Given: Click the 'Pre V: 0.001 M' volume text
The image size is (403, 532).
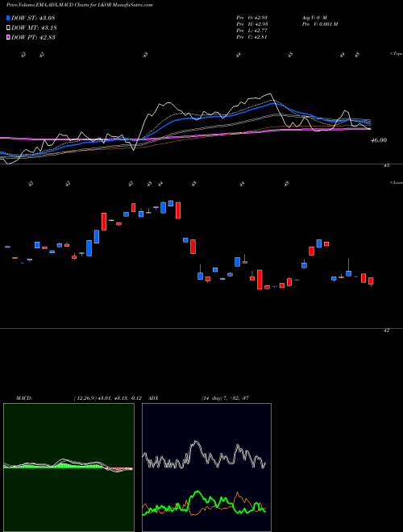Looking at the screenshot, I should click(319, 23).
